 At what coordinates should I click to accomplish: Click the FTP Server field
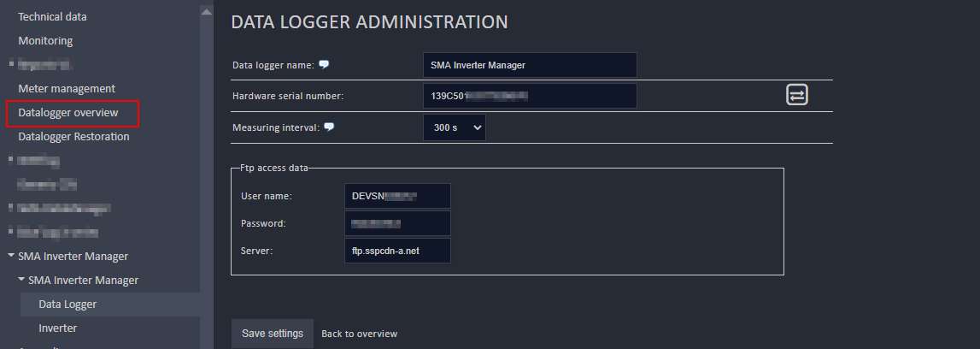396,251
